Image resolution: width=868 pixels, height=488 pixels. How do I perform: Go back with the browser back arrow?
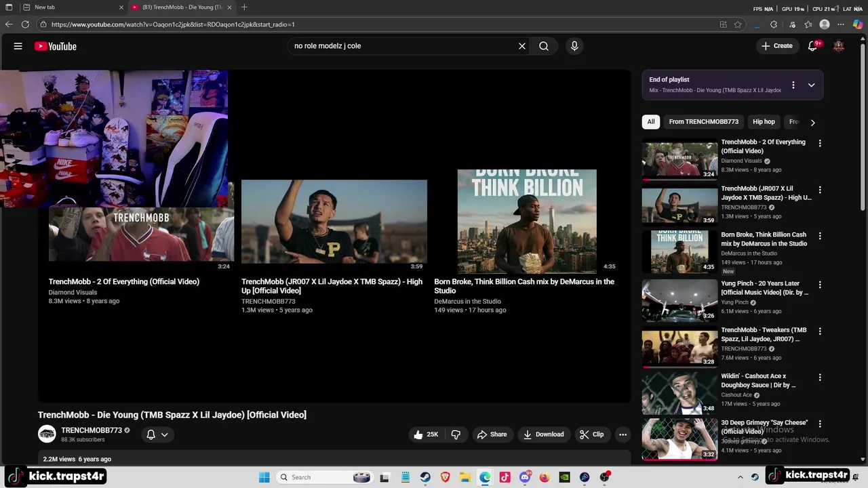(x=9, y=24)
